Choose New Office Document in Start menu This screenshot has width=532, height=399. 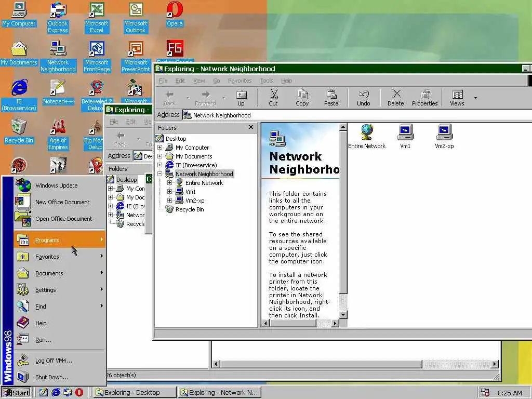pyautogui.click(x=60, y=202)
